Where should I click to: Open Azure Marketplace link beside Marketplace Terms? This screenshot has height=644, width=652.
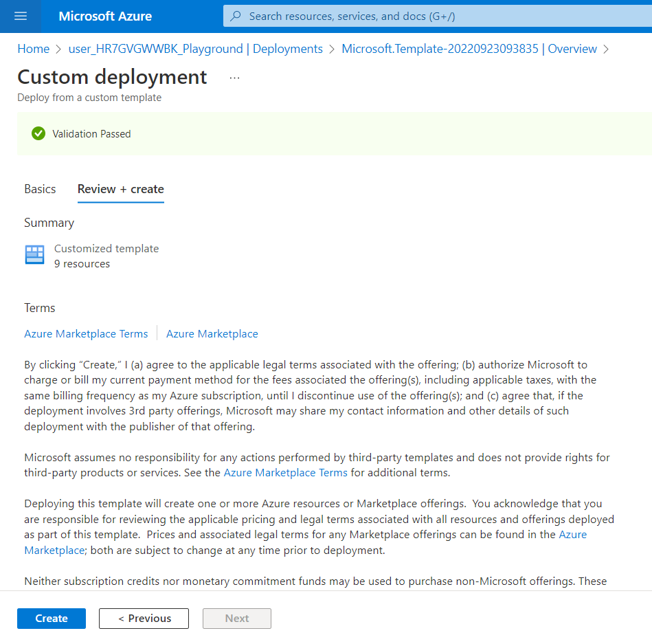(212, 334)
